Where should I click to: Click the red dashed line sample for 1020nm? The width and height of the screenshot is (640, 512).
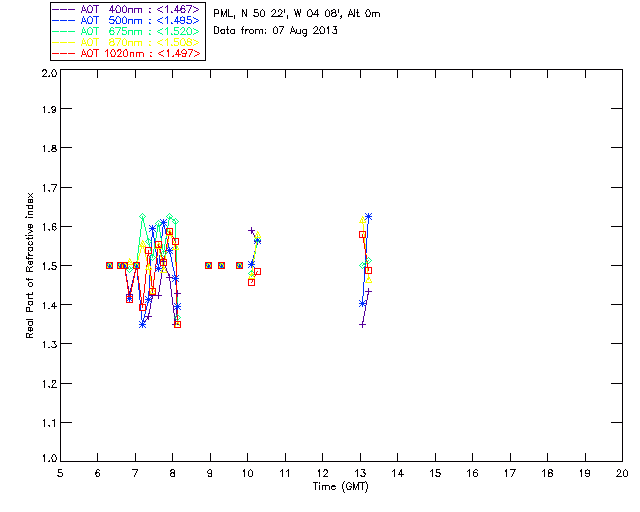(64, 53)
